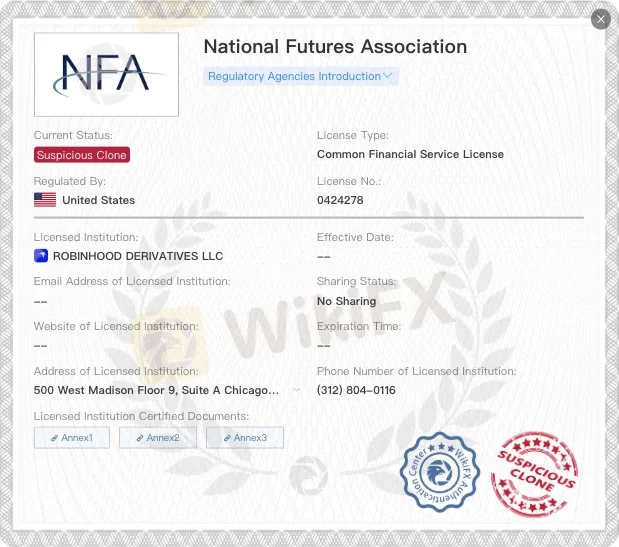This screenshot has height=547, width=619.
Task: Expand Regulatory Agencies Introduction dropdown
Action: pyautogui.click(x=301, y=76)
